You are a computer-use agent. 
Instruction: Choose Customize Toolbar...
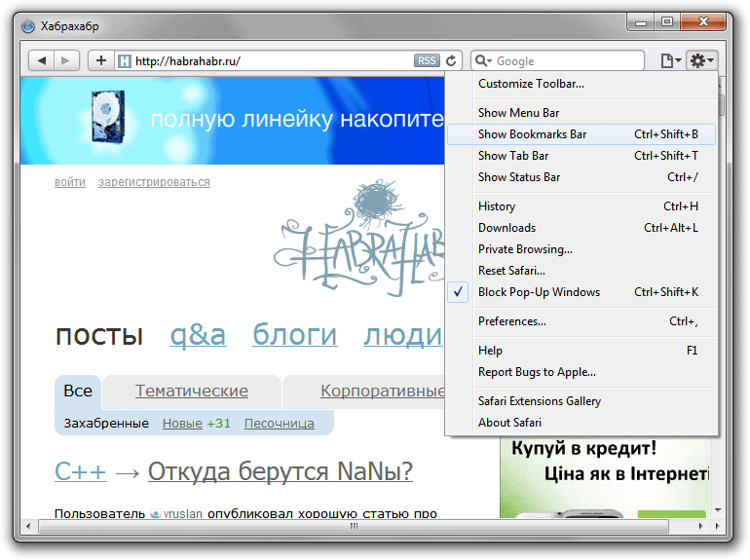[x=581, y=84]
